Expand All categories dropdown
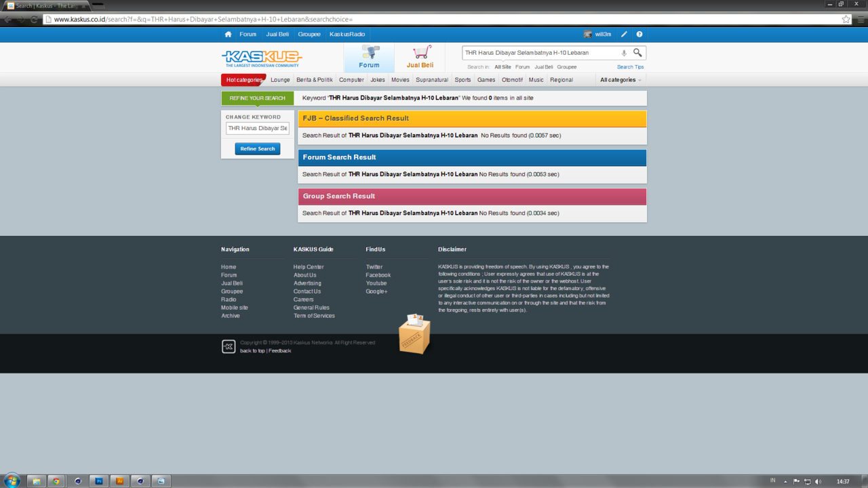This screenshot has width=868, height=488. (620, 80)
